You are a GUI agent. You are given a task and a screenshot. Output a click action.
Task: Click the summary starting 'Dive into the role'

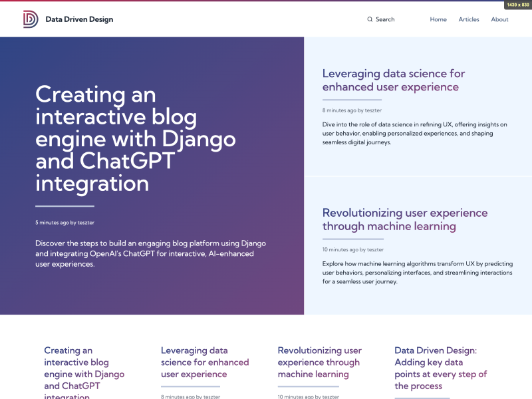coord(414,134)
